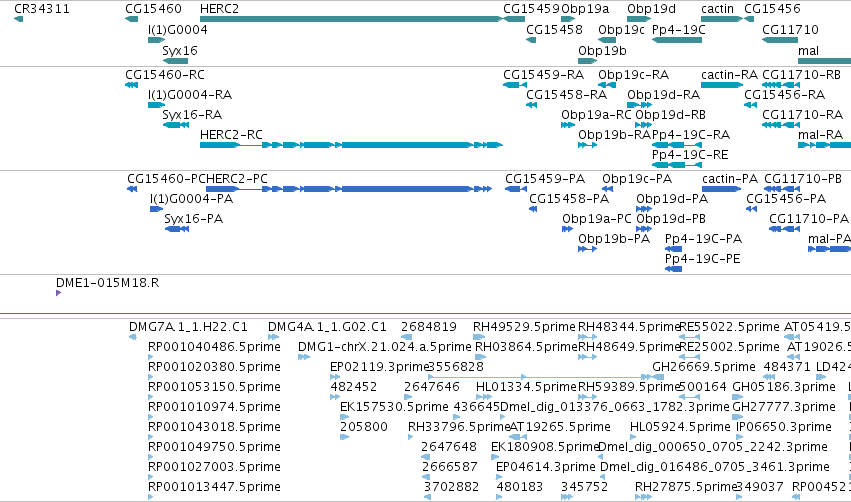Select the HL05924.5prime EST label
851x502 pixels.
tap(680, 427)
